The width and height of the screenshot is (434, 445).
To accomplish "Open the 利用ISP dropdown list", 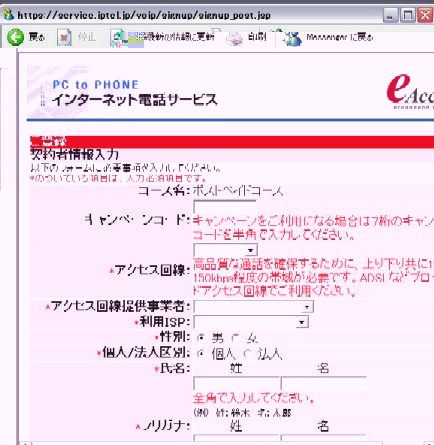I will tap(251, 322).
